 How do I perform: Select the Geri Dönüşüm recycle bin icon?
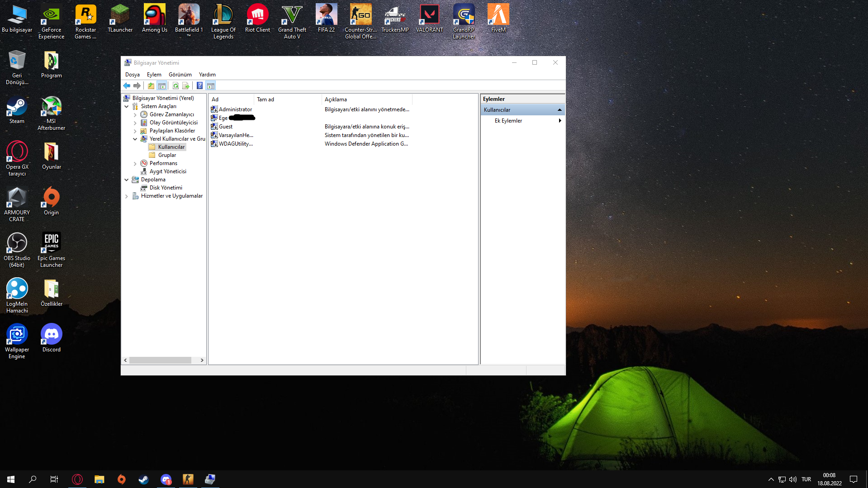pyautogui.click(x=17, y=67)
